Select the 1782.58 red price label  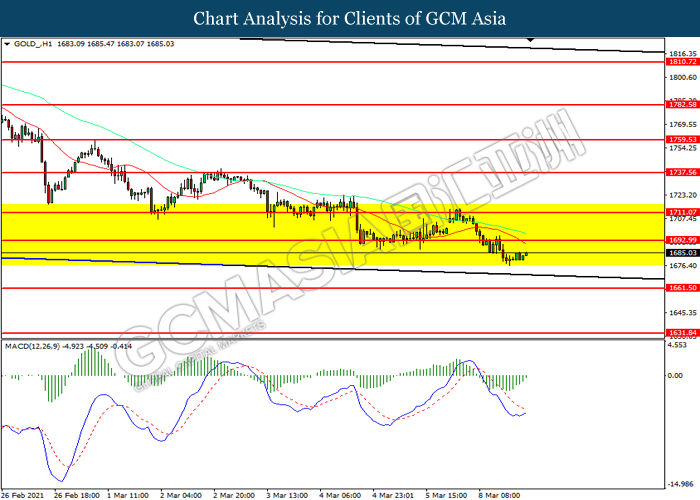(x=682, y=104)
